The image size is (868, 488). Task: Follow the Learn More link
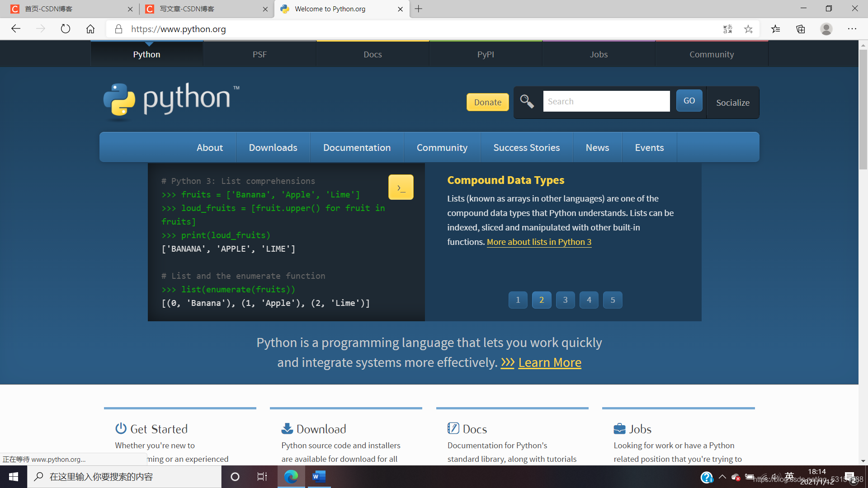tap(550, 362)
